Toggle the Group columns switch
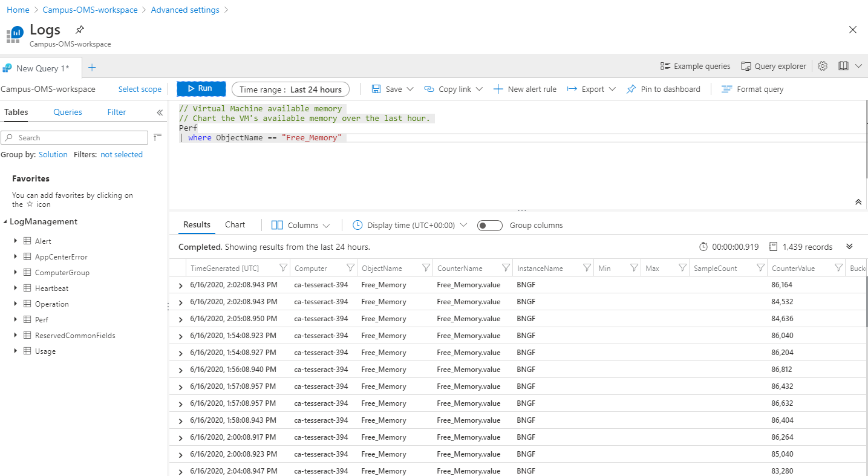 point(489,226)
